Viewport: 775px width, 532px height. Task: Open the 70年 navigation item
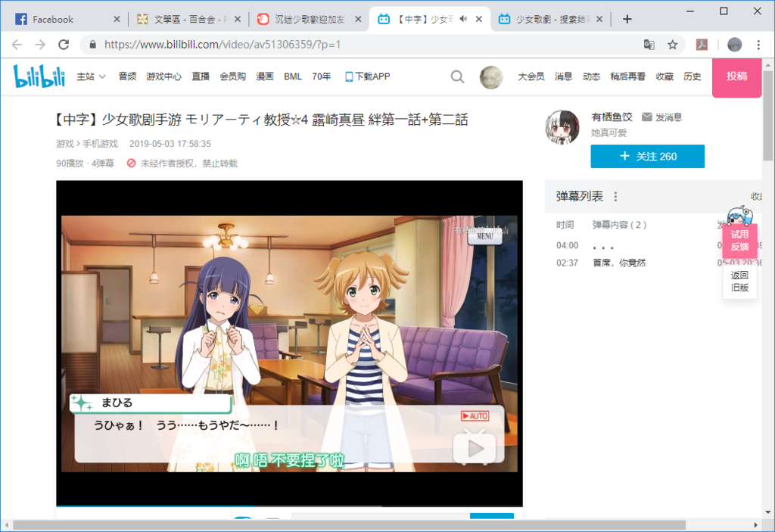pyautogui.click(x=321, y=76)
